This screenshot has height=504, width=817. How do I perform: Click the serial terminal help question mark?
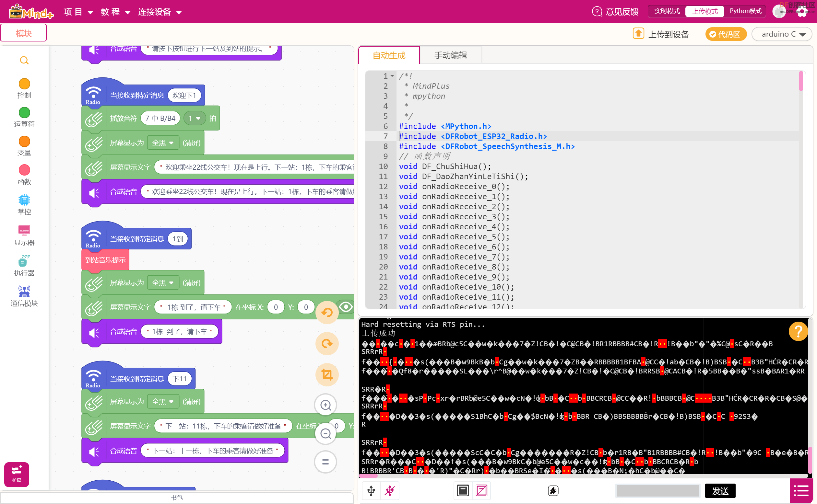click(798, 331)
